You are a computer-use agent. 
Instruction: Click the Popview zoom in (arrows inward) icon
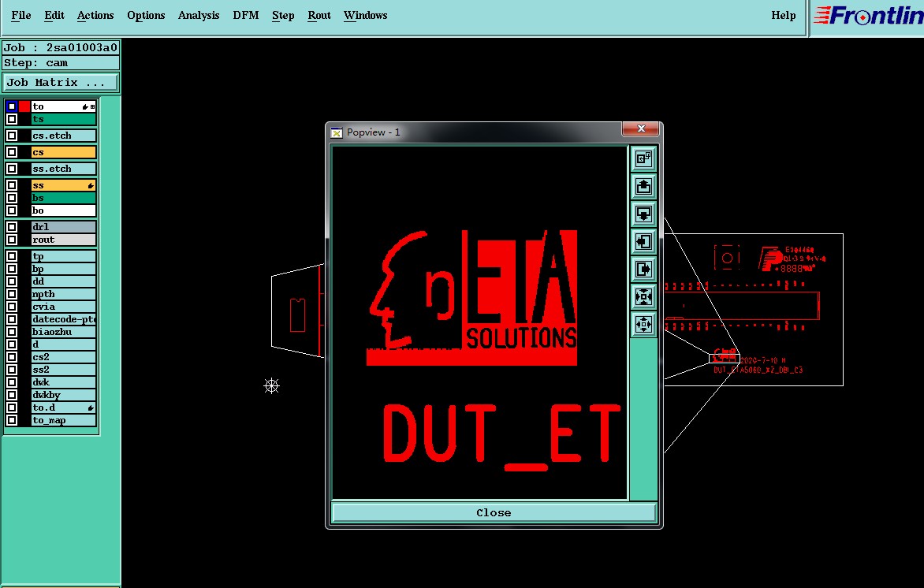coord(643,297)
